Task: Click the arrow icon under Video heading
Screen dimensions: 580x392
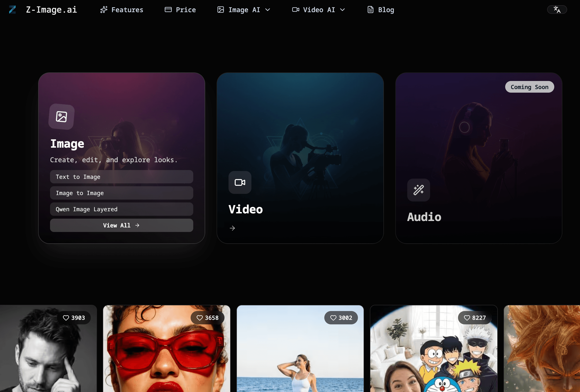Action: [x=232, y=228]
